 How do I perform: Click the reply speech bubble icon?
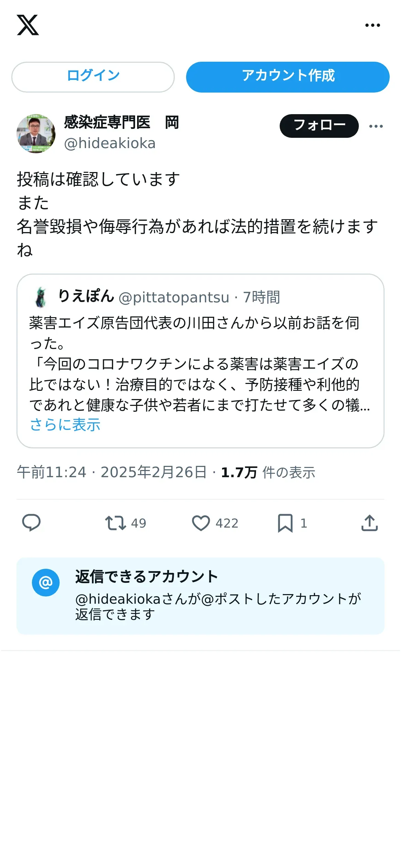point(31,523)
